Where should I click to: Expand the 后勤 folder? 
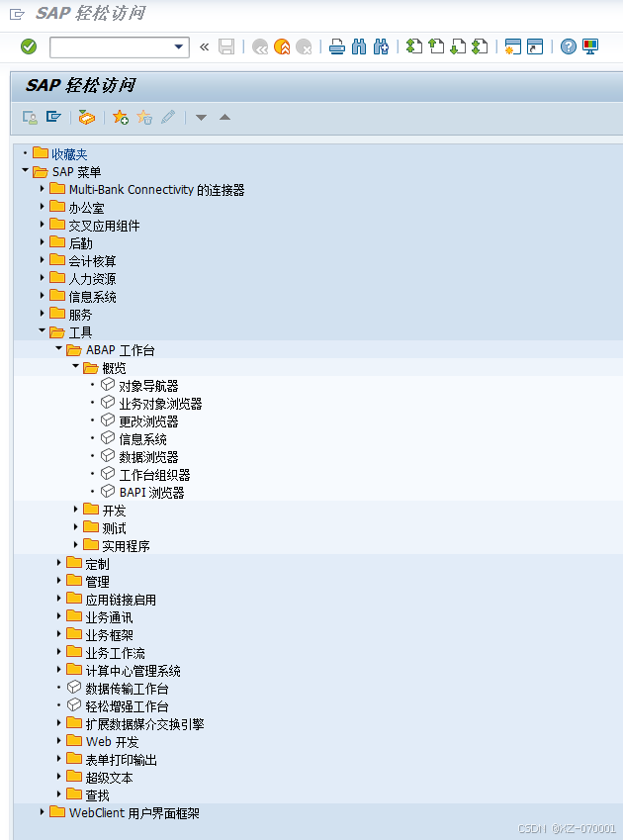(x=43, y=242)
